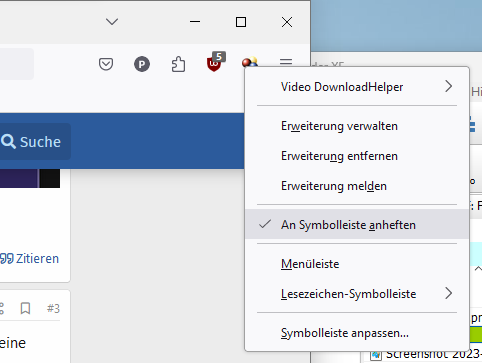Image resolution: width=482 pixels, height=363 pixels.
Task: Select Erweiterung verwalten
Action: (x=357, y=126)
